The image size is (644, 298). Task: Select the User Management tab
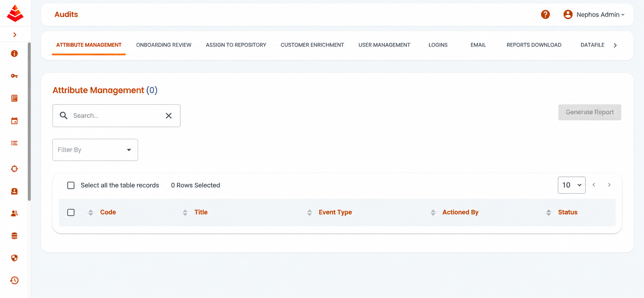[384, 45]
